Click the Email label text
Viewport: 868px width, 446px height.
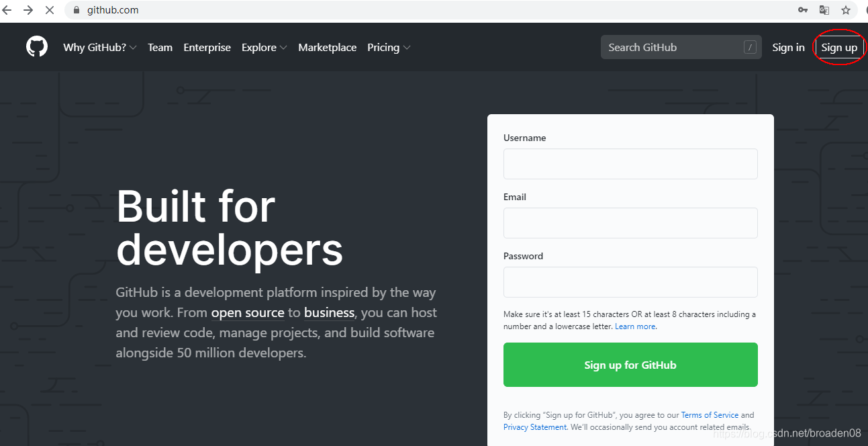[x=515, y=197]
